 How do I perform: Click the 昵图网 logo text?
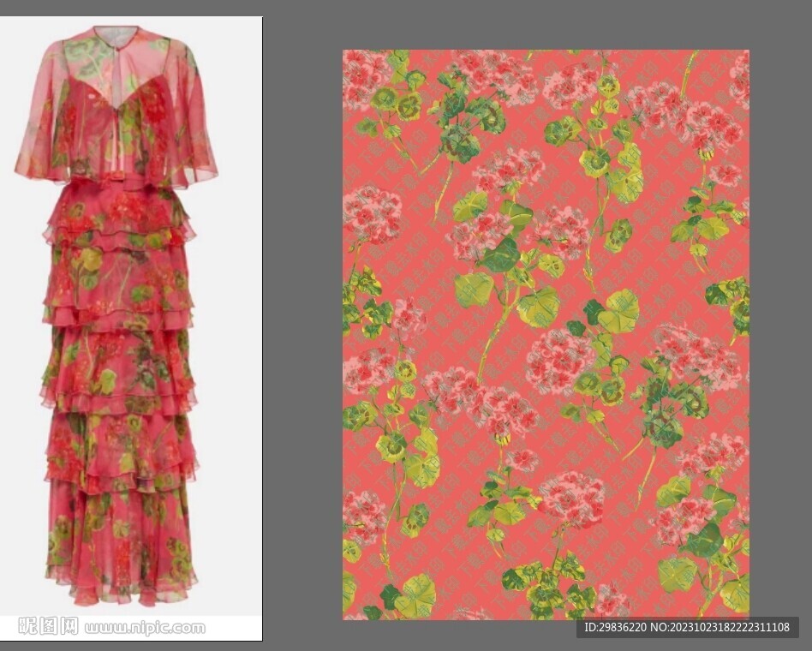(x=48, y=626)
